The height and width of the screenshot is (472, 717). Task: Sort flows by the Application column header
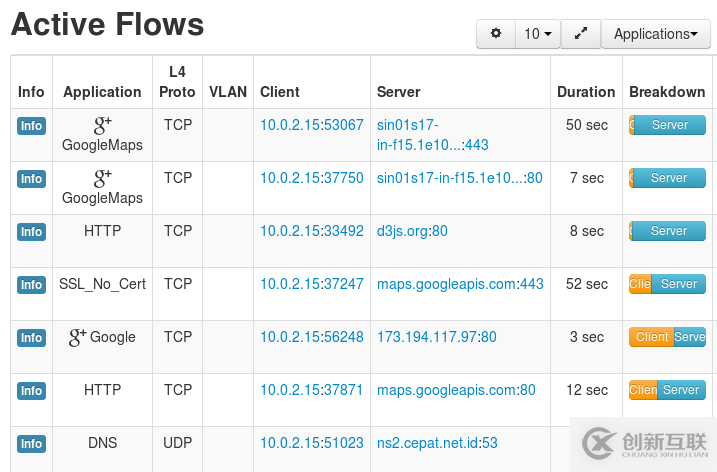click(x=102, y=92)
